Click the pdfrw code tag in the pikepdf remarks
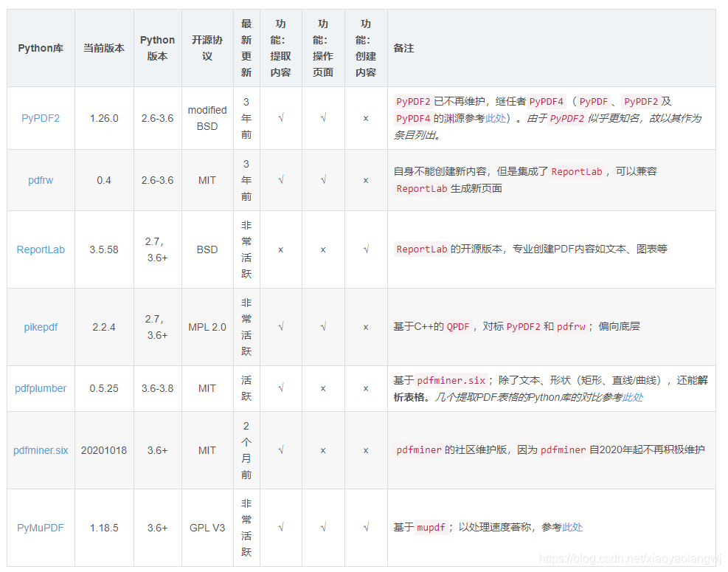Image resolution: width=728 pixels, height=572 pixels. click(571, 327)
